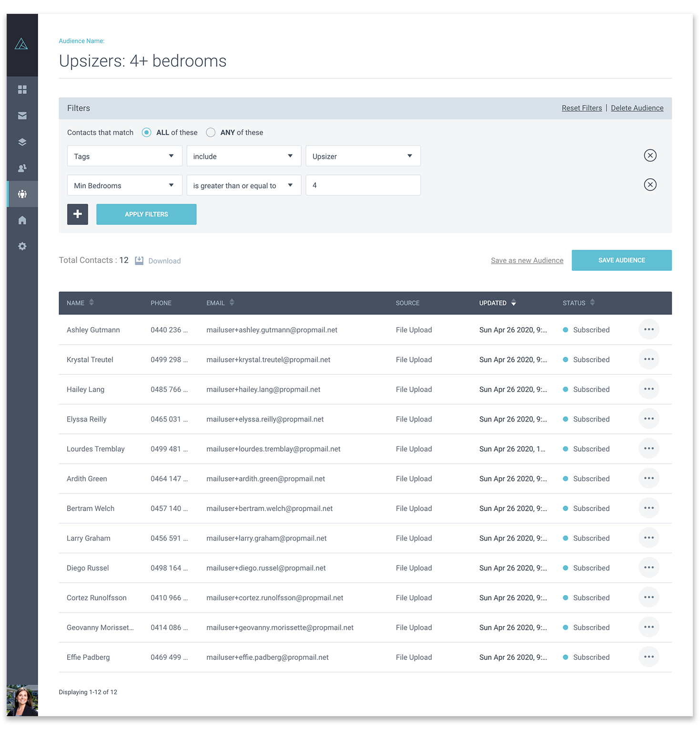Viewport: 700px width, 730px height.
Task: Open actions menu for Diego Russel
Action: pos(649,567)
